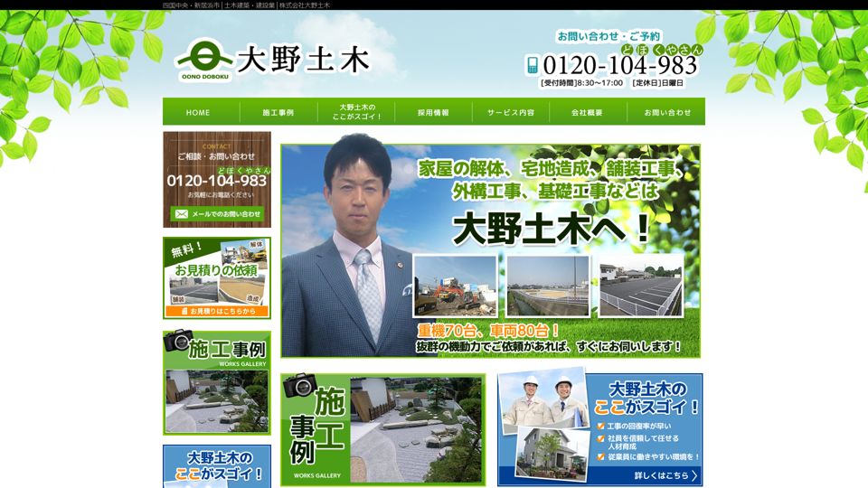Open お問い合わせ navigation item
Screen dimensions: 868x488
[x=667, y=113]
